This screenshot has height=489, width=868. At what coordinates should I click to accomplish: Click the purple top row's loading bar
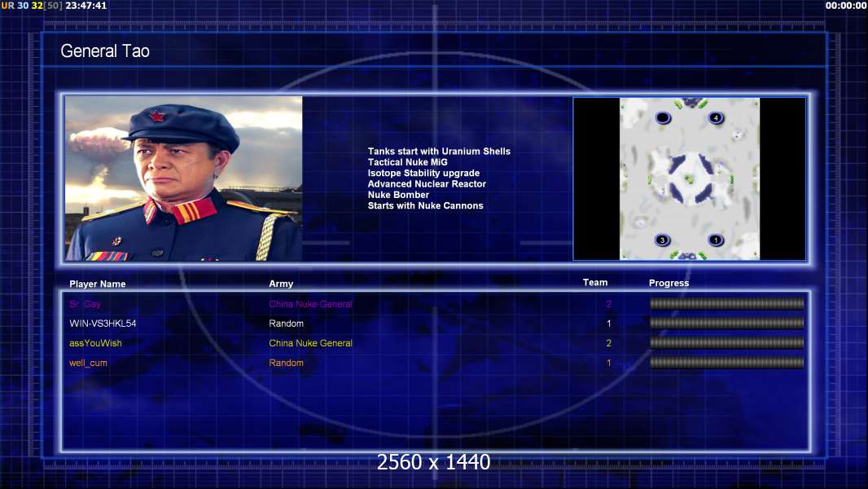[x=726, y=303]
